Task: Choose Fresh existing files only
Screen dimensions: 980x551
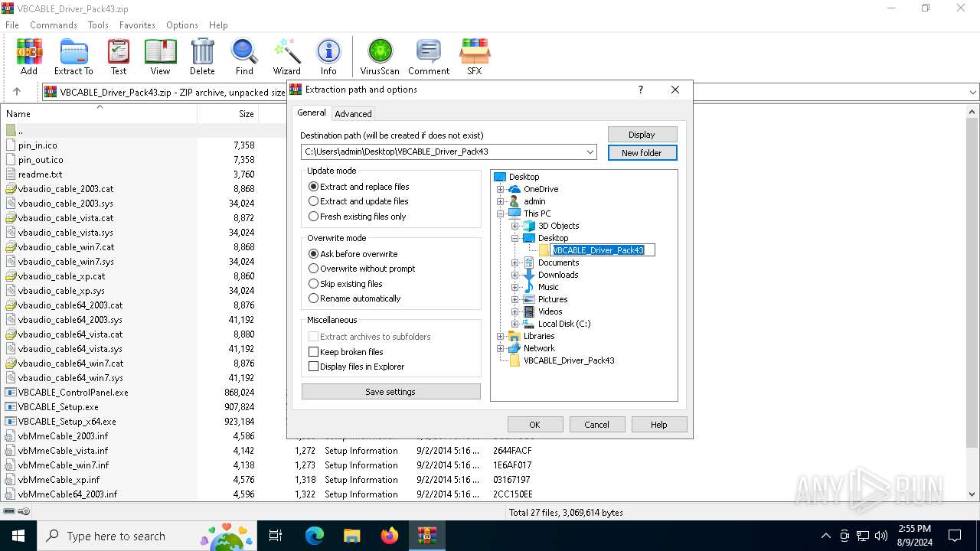Action: pyautogui.click(x=358, y=217)
